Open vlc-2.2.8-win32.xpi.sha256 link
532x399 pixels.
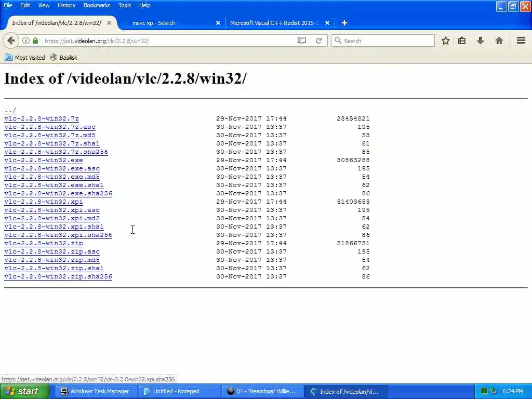pyautogui.click(x=58, y=235)
